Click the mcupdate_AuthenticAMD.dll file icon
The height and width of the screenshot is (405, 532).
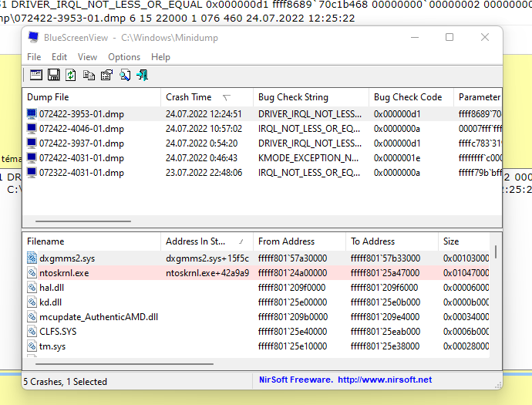[x=32, y=316]
